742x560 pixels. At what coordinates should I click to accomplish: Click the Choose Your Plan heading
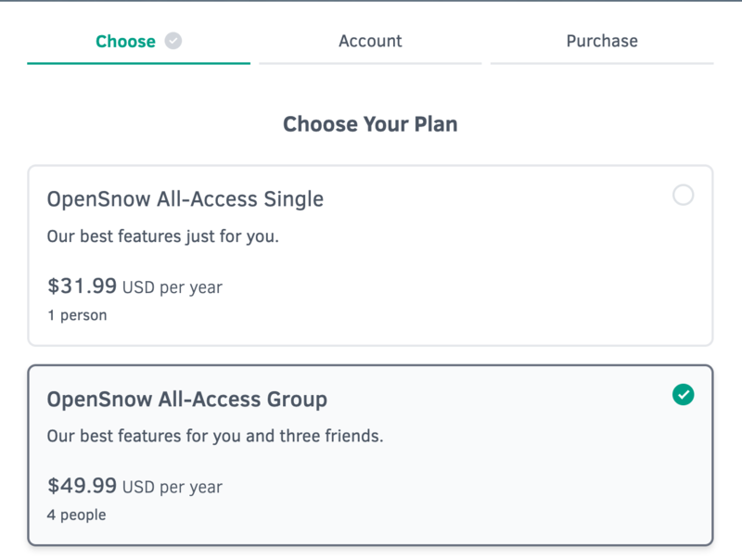click(x=370, y=124)
